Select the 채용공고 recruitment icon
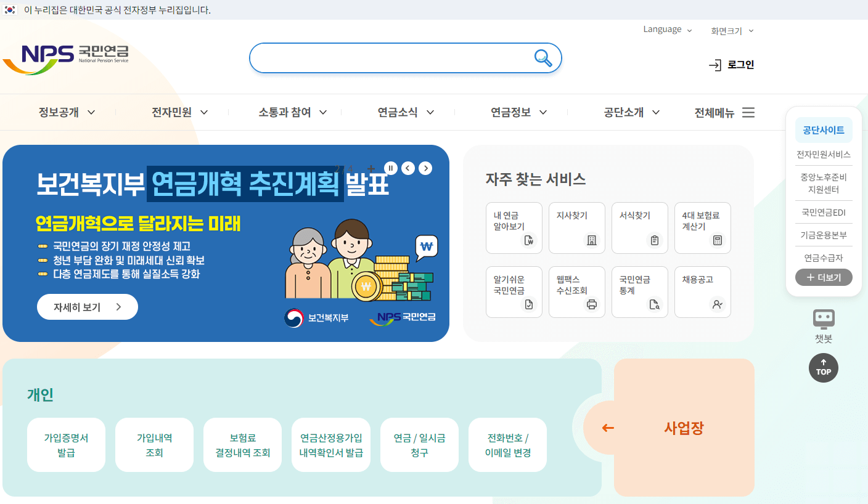This screenshot has height=504, width=868. [702, 292]
